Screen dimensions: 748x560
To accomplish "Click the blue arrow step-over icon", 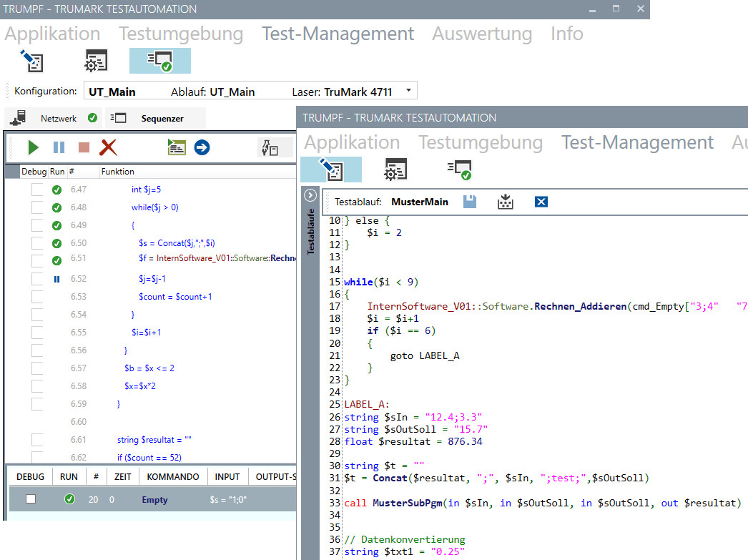I will pos(201,147).
